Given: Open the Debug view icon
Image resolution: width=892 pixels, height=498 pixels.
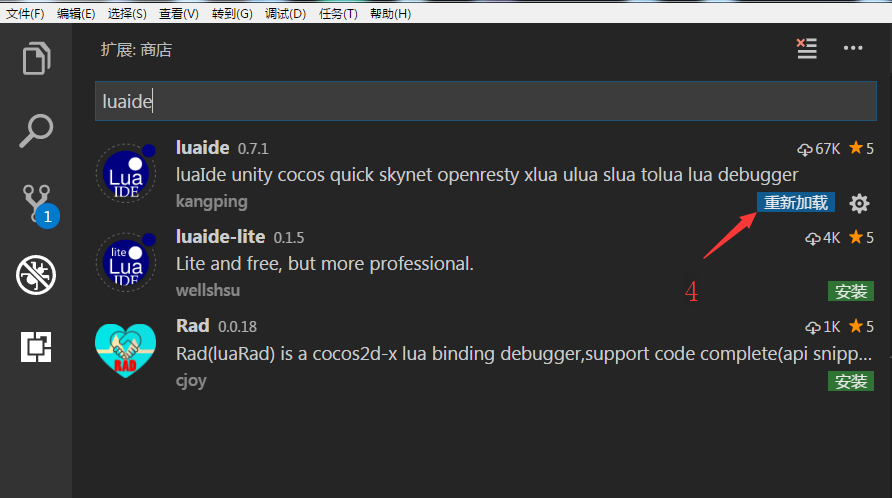Looking at the screenshot, I should (x=36, y=275).
